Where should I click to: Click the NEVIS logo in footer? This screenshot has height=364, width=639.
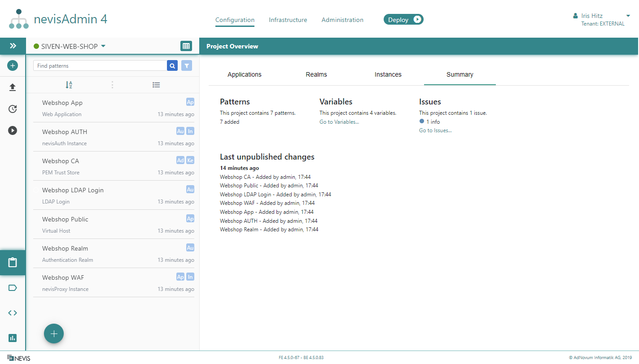[x=19, y=358]
